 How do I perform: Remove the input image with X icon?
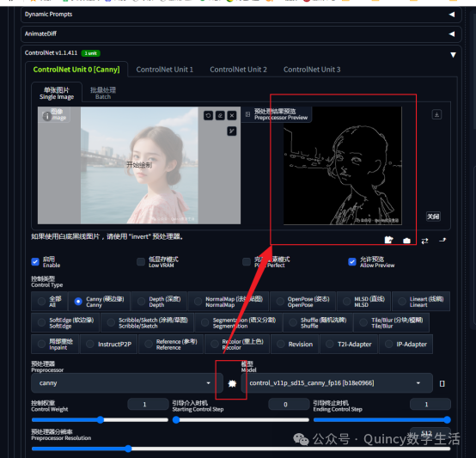point(232,115)
